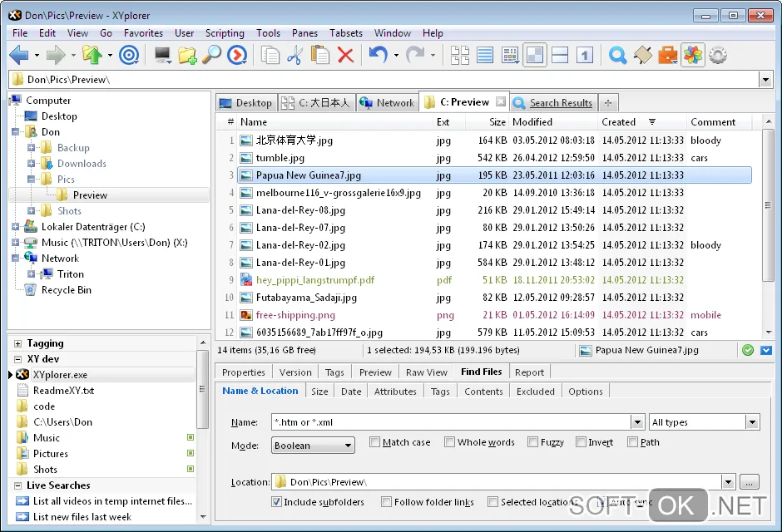This screenshot has height=532, width=782.
Task: Open the address bar dropdown arrow
Action: pos(765,80)
